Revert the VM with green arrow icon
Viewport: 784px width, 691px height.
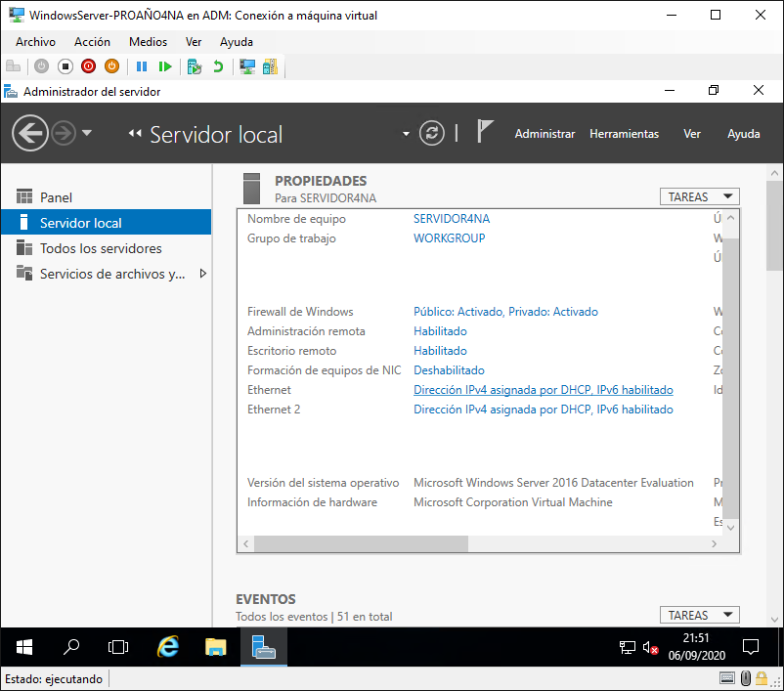(x=218, y=66)
